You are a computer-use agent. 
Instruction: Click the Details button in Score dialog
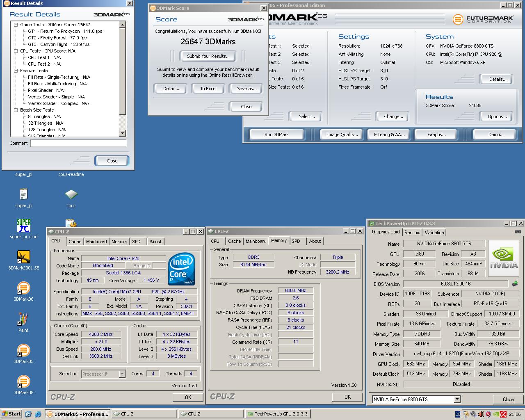(x=171, y=89)
